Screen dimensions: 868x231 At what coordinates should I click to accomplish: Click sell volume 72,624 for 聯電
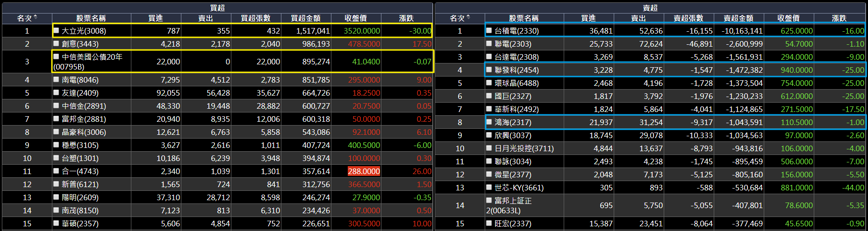(651, 44)
